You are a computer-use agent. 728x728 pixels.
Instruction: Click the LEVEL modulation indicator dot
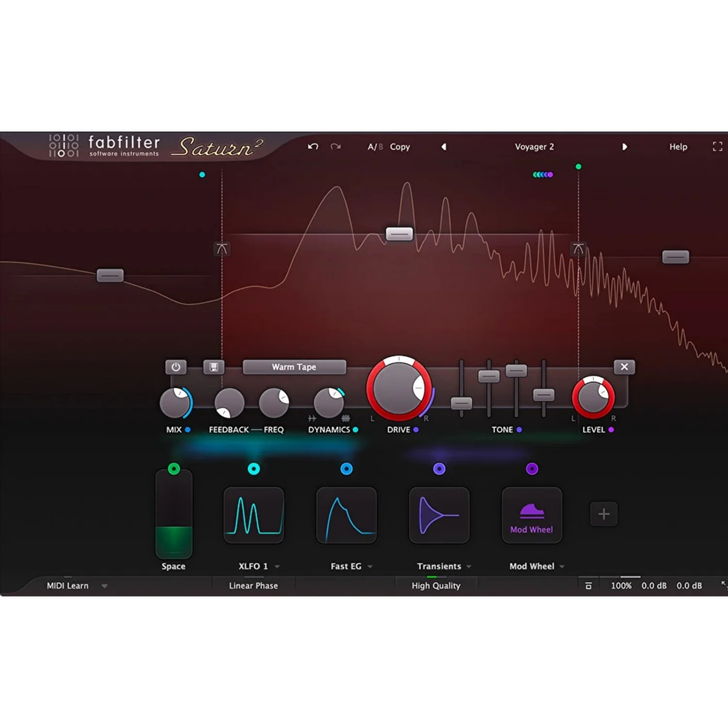tap(611, 430)
